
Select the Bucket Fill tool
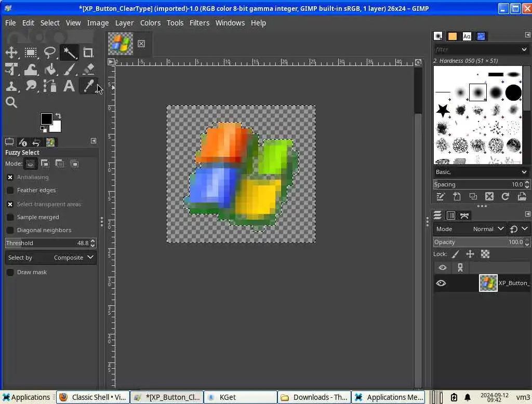50,69
